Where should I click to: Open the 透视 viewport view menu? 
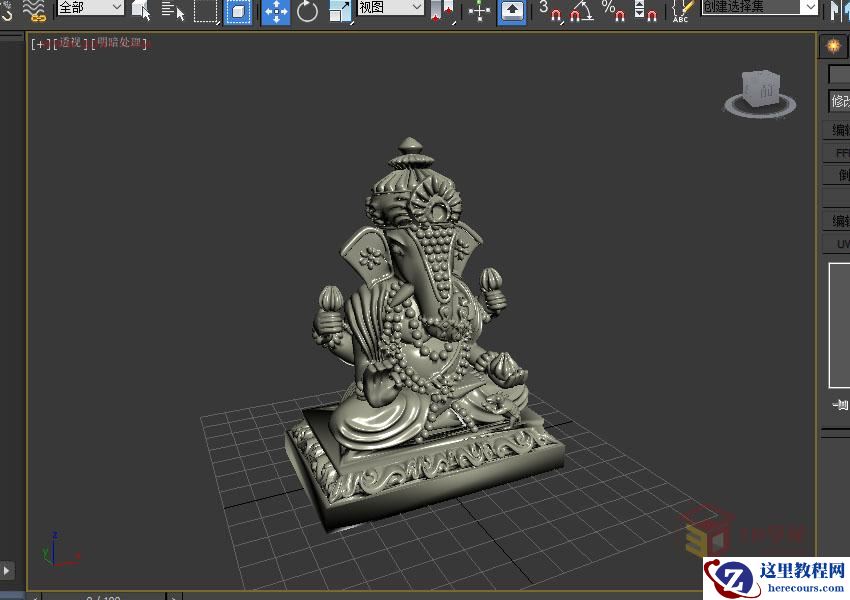click(70, 43)
